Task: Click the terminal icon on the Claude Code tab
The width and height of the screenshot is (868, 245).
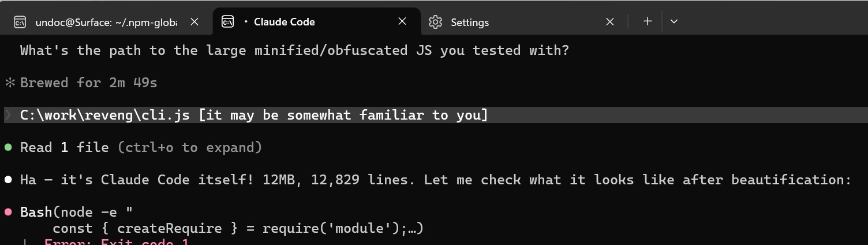Action: tap(228, 22)
